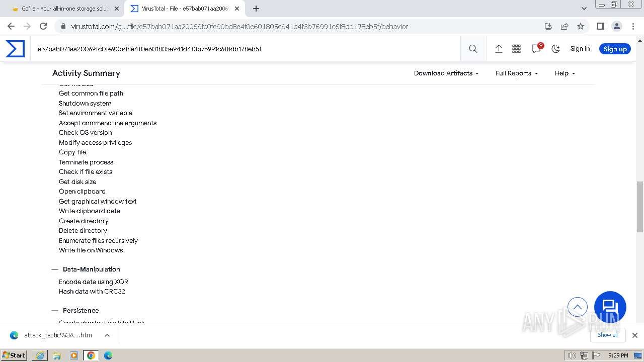Click the forward navigation arrow
644x362 pixels.
click(x=27, y=26)
